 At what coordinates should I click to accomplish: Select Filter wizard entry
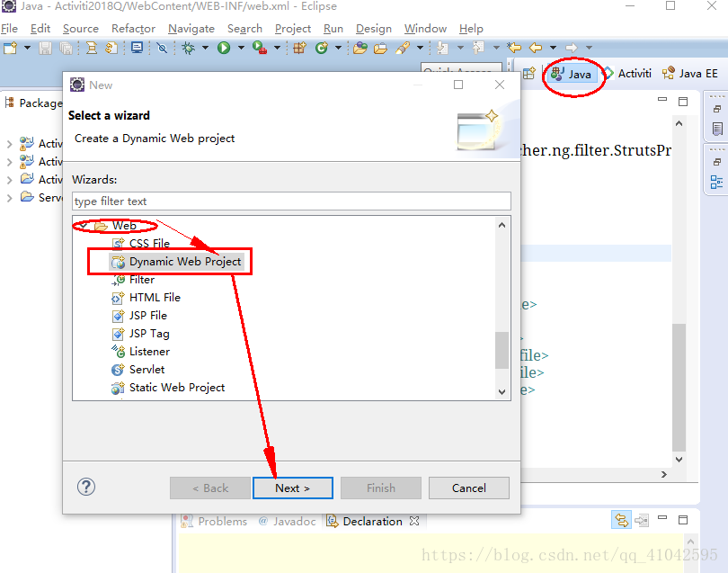[x=133, y=279]
